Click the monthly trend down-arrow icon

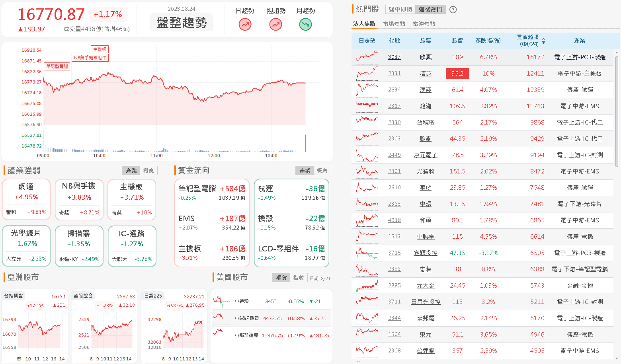click(x=305, y=25)
